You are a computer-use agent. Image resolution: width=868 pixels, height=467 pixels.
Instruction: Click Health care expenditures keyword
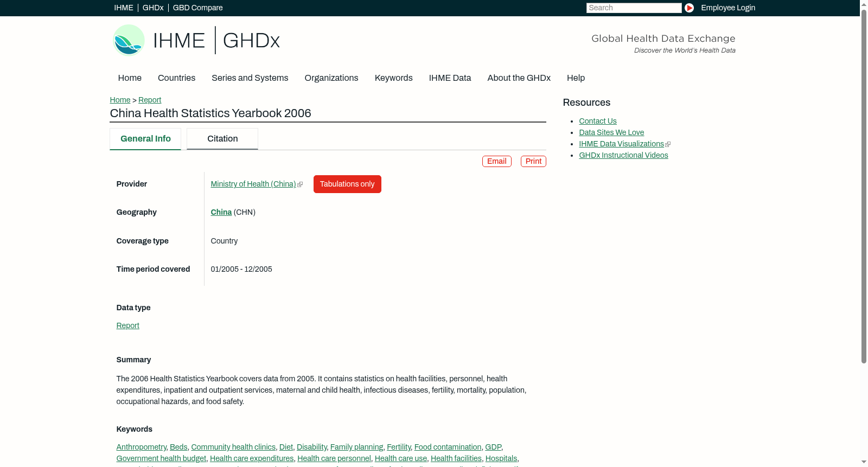252,458
